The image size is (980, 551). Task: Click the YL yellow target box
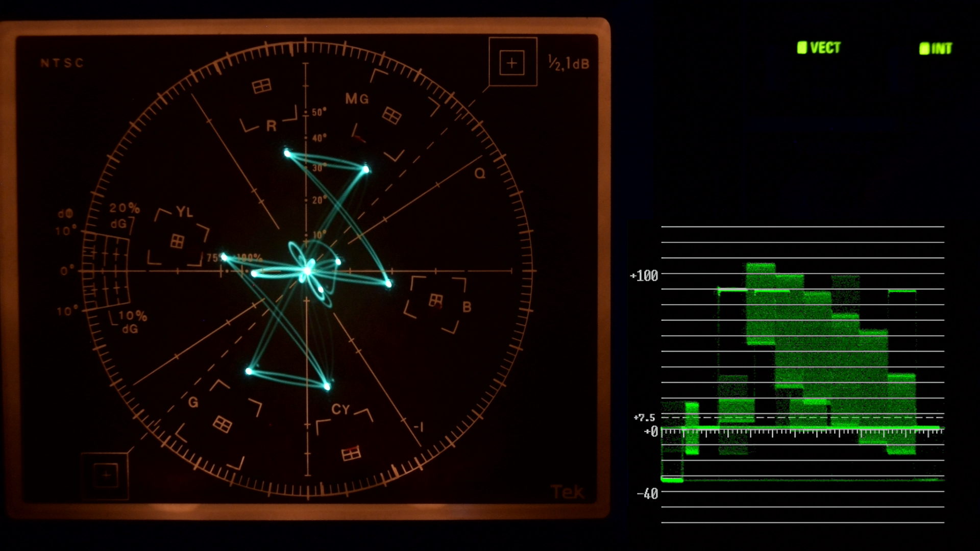(177, 241)
